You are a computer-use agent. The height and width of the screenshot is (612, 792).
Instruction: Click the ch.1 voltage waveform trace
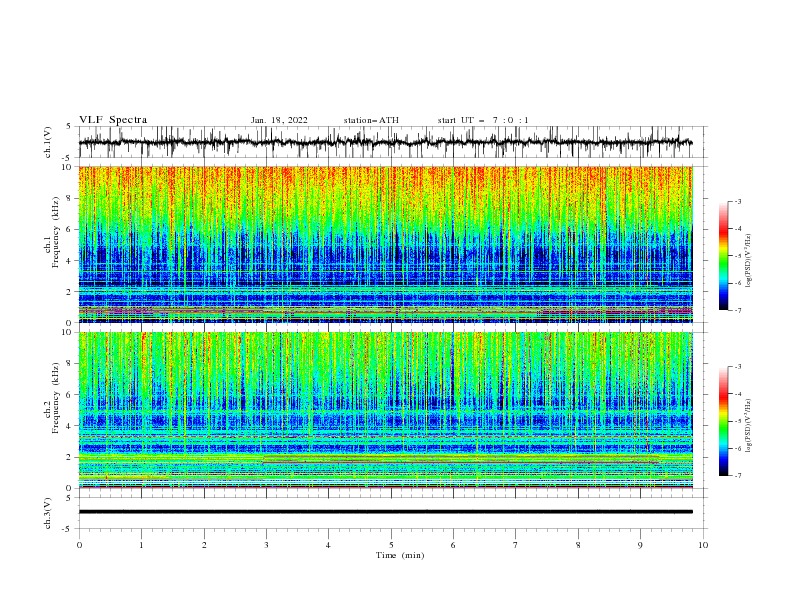[x=385, y=142]
